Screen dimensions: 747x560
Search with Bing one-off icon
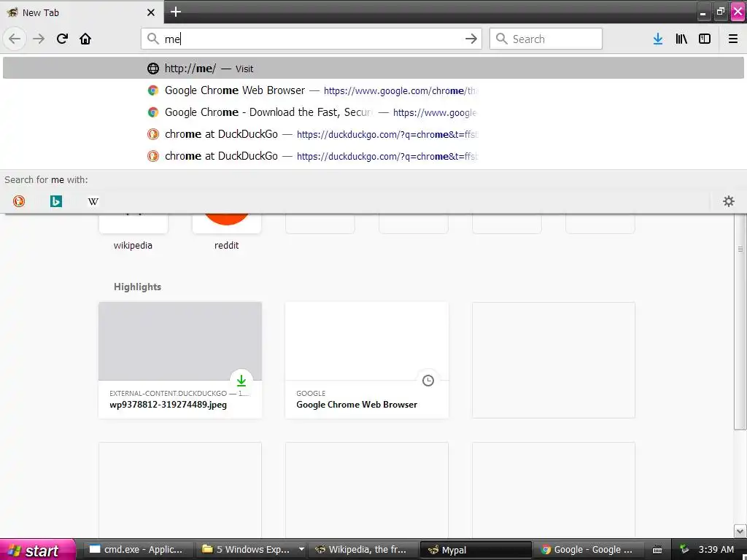coord(55,201)
